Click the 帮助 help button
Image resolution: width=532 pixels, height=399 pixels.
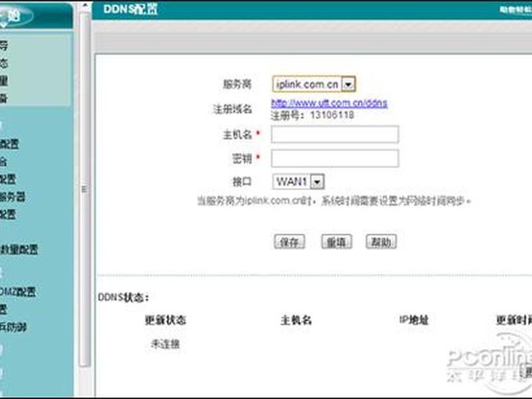click(381, 241)
